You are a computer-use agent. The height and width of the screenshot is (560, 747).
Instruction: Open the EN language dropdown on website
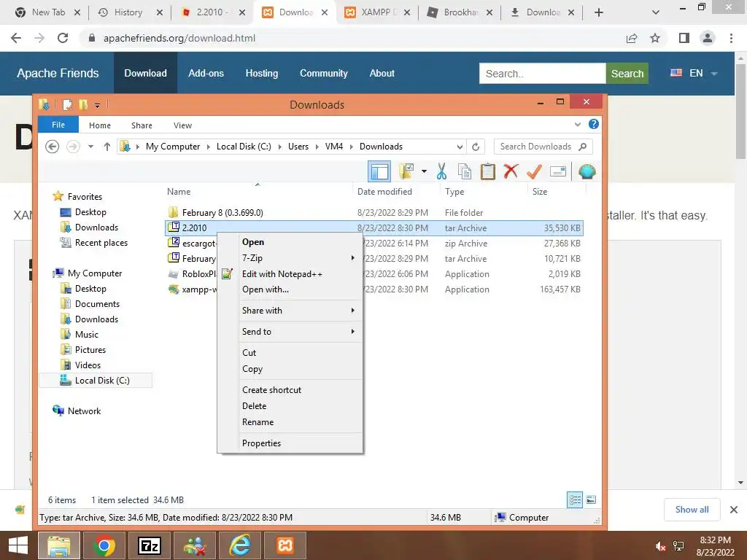point(694,74)
